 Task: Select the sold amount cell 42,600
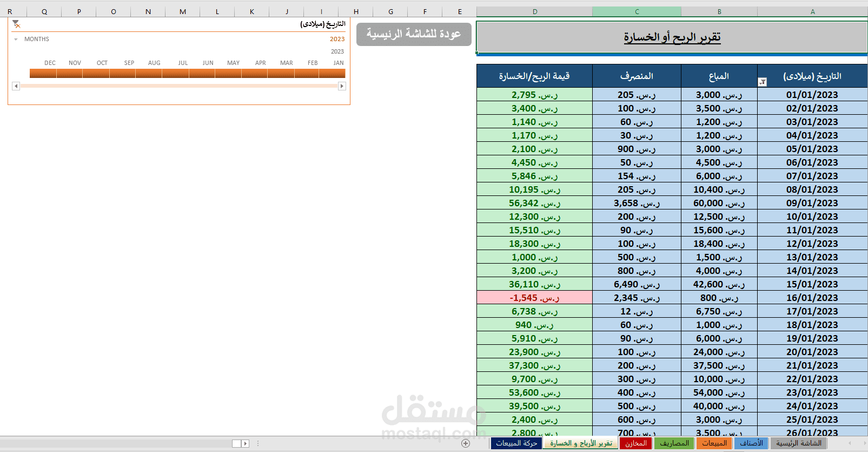tap(719, 284)
